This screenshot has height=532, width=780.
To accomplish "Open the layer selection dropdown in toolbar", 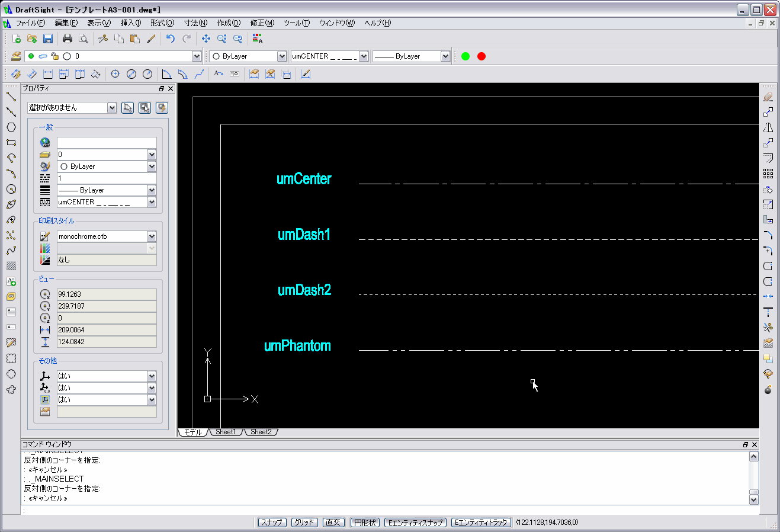I will click(x=197, y=56).
